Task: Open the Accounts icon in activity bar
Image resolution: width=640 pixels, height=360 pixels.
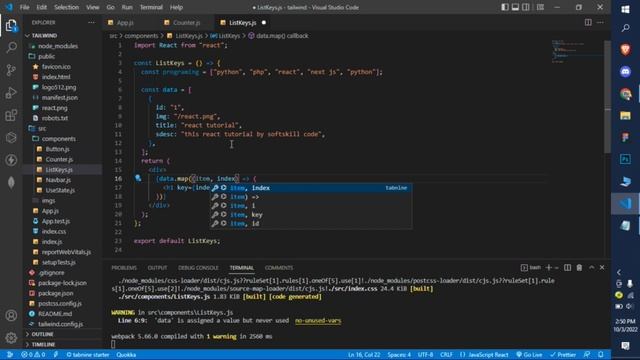Action: pyautogui.click(x=11, y=316)
